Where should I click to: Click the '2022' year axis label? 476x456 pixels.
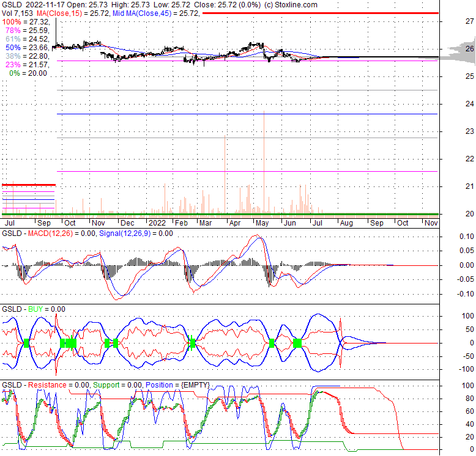[x=157, y=223]
